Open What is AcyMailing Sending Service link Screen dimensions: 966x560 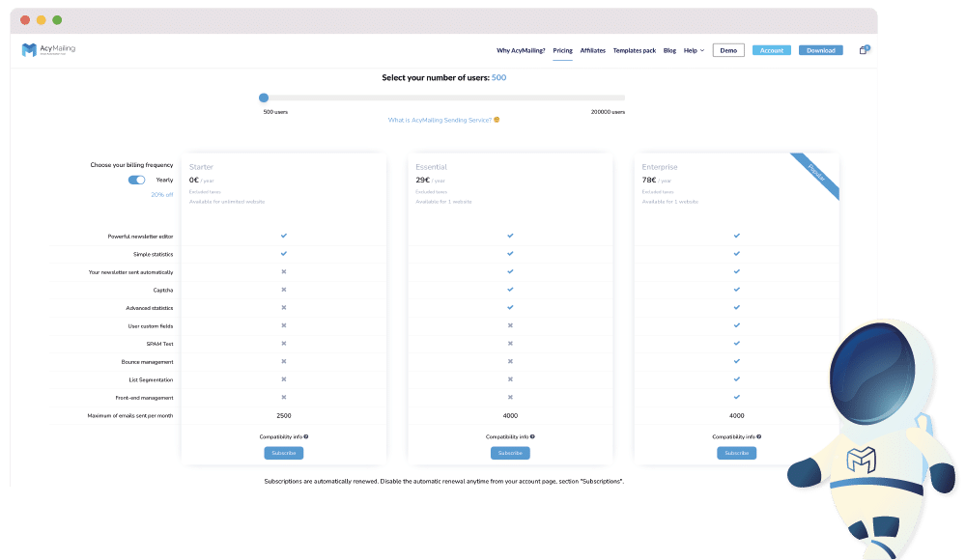tap(440, 120)
